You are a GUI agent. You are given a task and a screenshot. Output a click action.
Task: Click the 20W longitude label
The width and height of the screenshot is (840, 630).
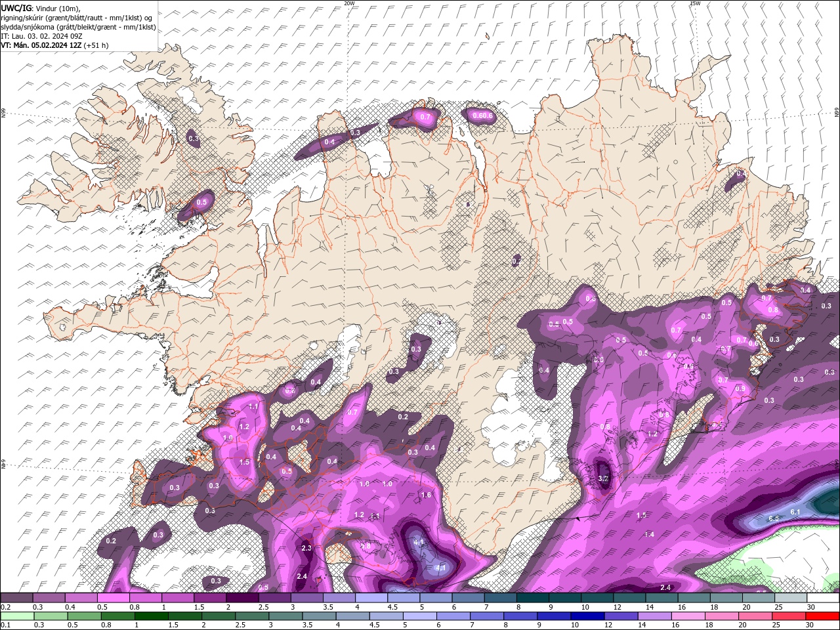(349, 3)
